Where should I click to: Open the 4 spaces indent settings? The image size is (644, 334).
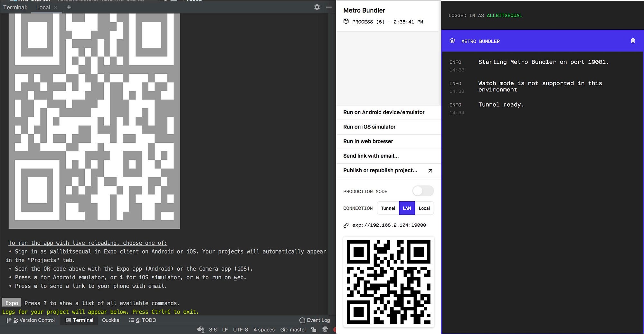coord(264,329)
